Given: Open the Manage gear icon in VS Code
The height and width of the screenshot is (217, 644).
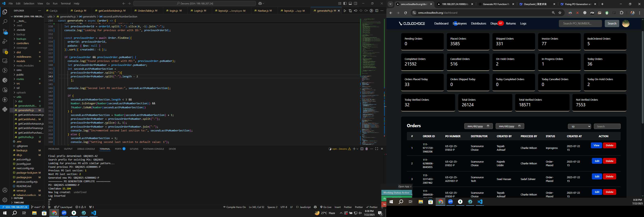Looking at the screenshot, I should tap(5, 200).
